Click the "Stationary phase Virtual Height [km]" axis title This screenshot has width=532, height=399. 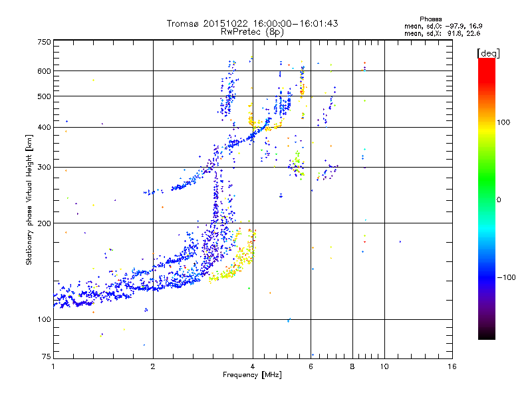29,199
